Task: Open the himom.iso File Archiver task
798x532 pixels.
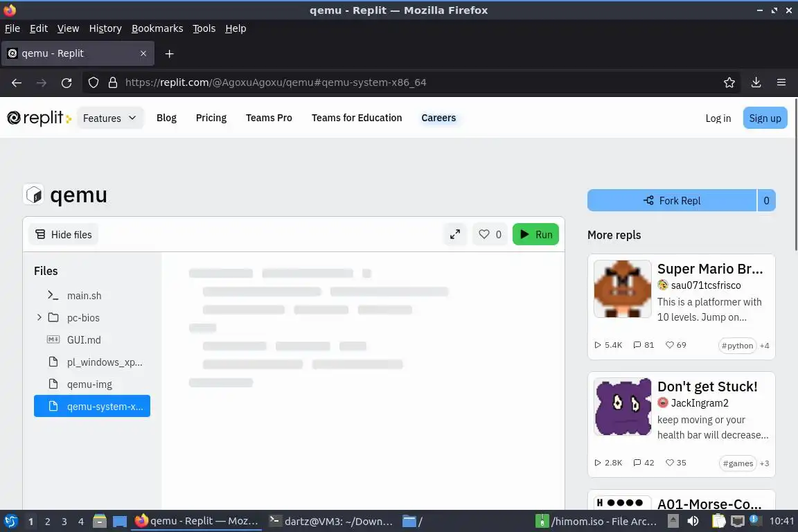Action: click(596, 522)
